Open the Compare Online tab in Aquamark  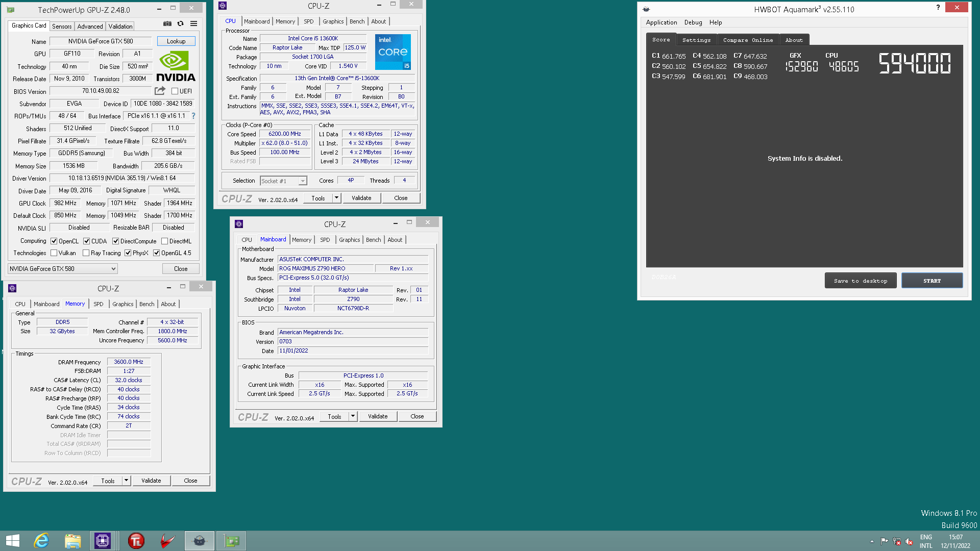pos(748,40)
